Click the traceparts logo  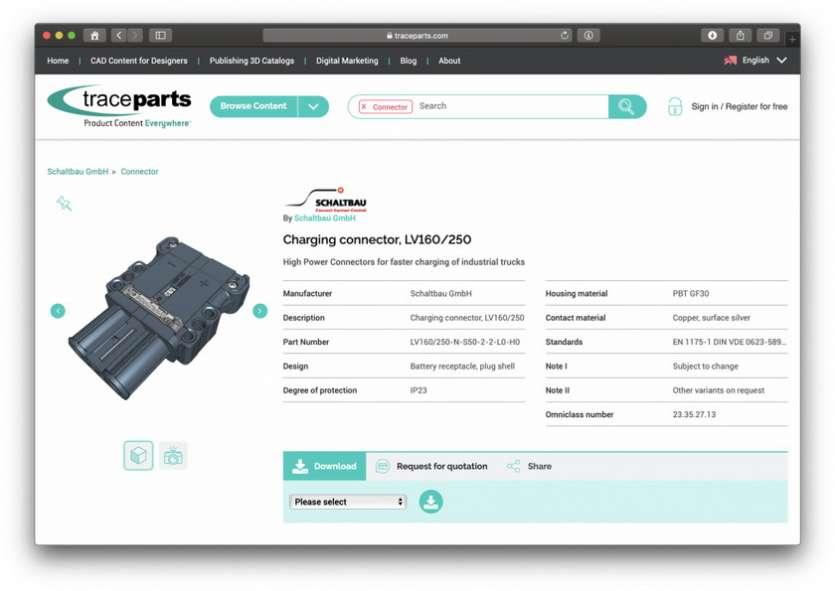119,106
